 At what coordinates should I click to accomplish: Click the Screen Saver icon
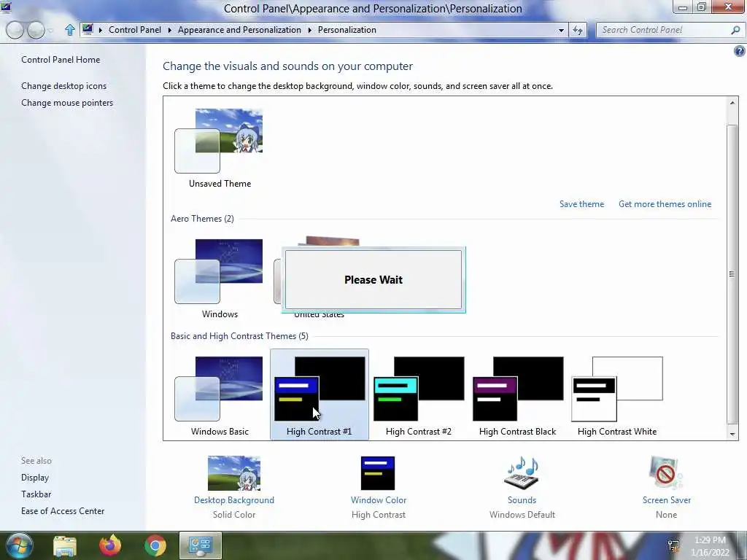coord(665,473)
